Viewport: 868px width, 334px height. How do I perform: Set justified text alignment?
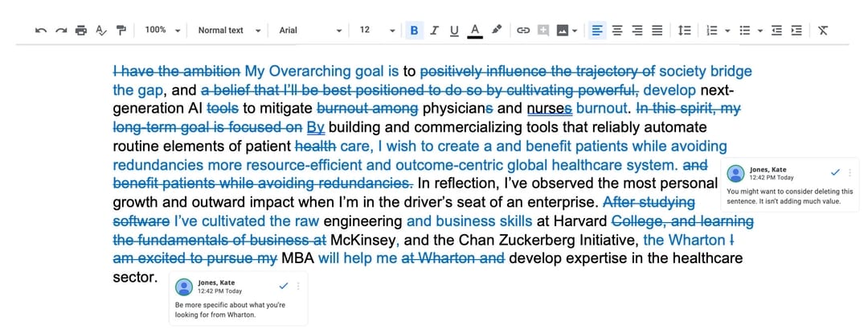(x=657, y=31)
